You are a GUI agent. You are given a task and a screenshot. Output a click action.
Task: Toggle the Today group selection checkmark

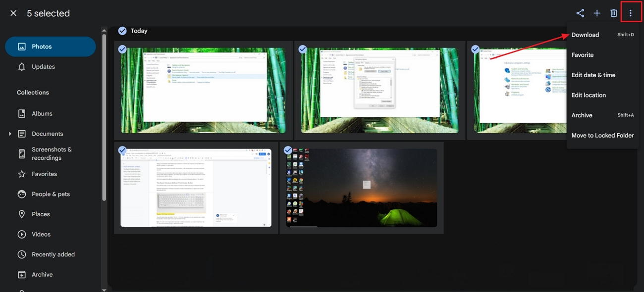(x=122, y=30)
